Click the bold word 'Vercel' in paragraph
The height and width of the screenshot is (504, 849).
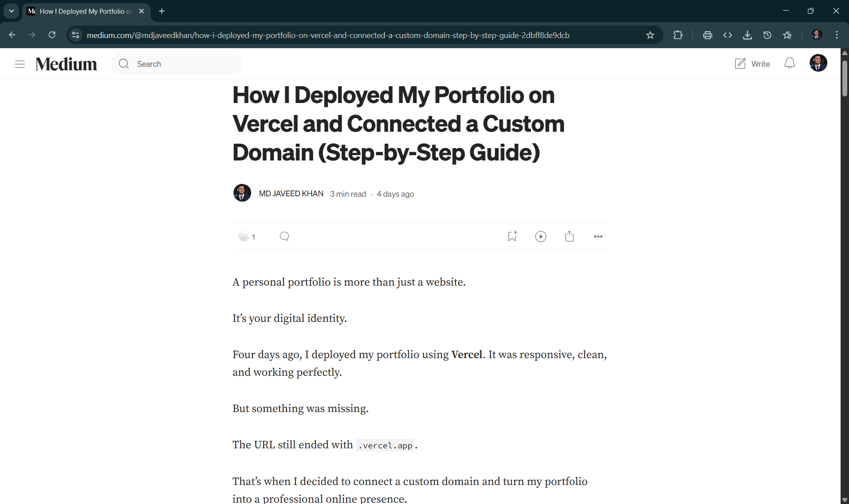click(467, 355)
